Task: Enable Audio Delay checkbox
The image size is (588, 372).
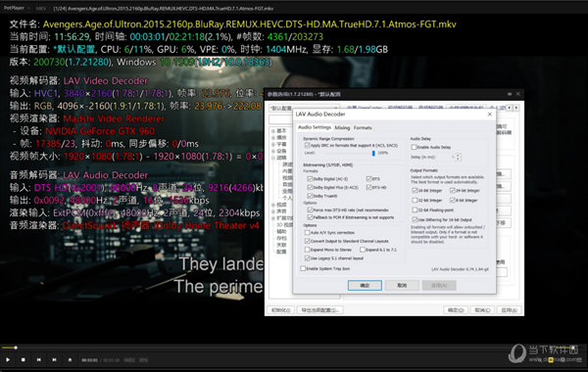Action: [414, 147]
